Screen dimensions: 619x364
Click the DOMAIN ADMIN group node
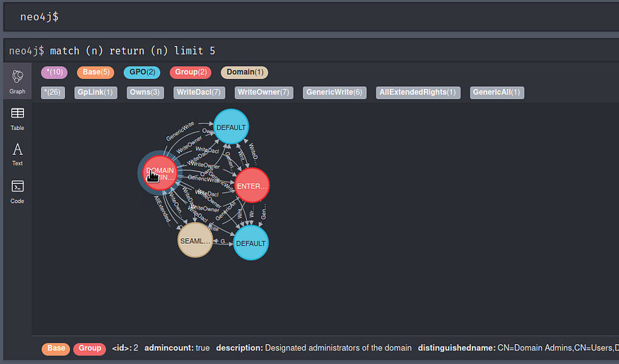(160, 174)
